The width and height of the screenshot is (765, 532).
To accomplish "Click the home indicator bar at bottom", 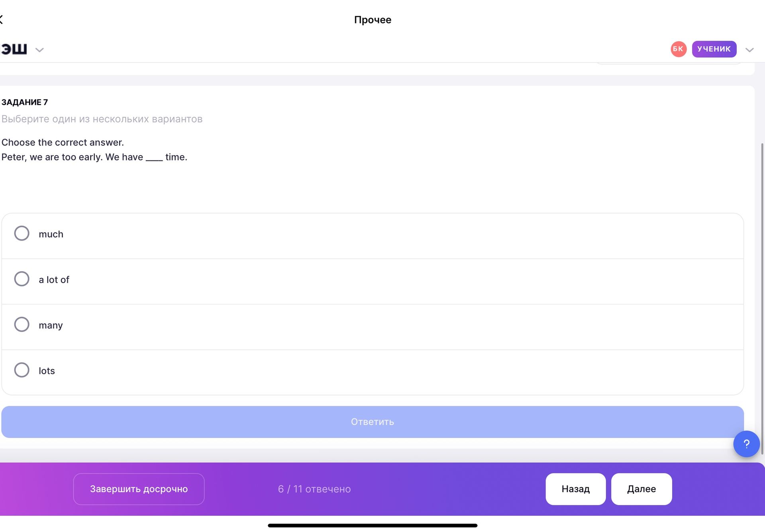I will click(x=373, y=526).
